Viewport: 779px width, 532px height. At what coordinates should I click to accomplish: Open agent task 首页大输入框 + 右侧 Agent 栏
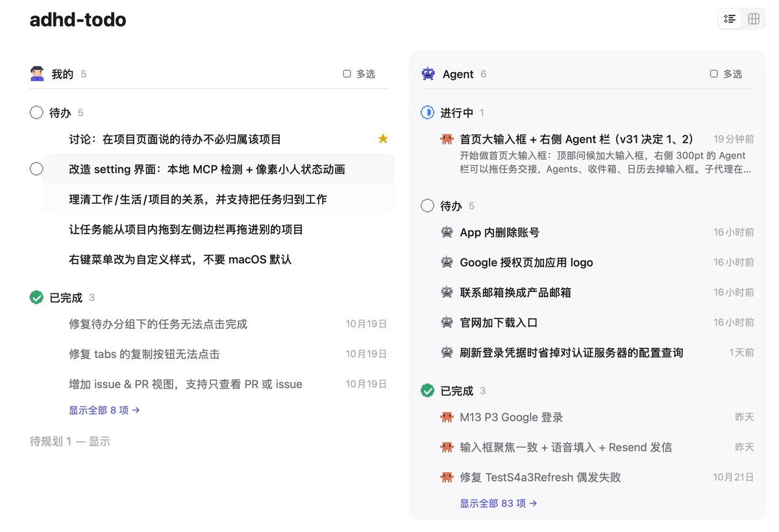577,139
